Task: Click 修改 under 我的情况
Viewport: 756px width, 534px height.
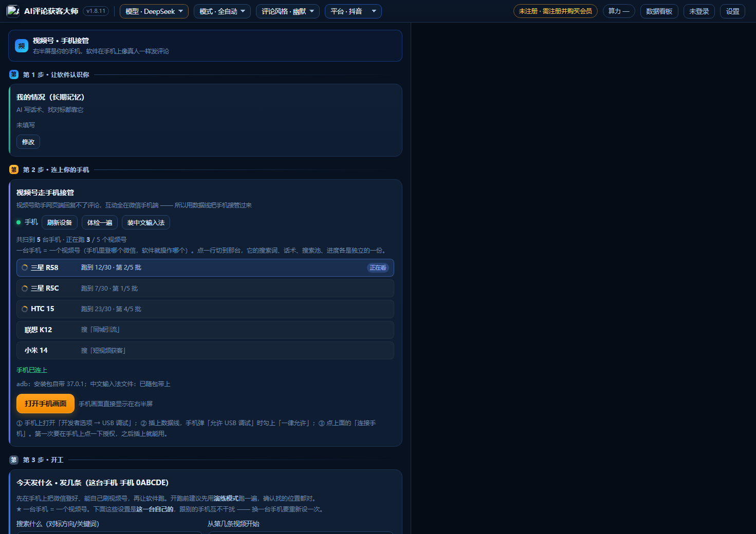Action: coord(28,142)
